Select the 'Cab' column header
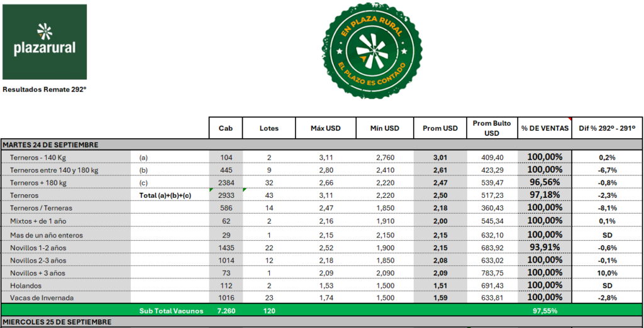This screenshot has width=644, height=328. [x=226, y=128]
